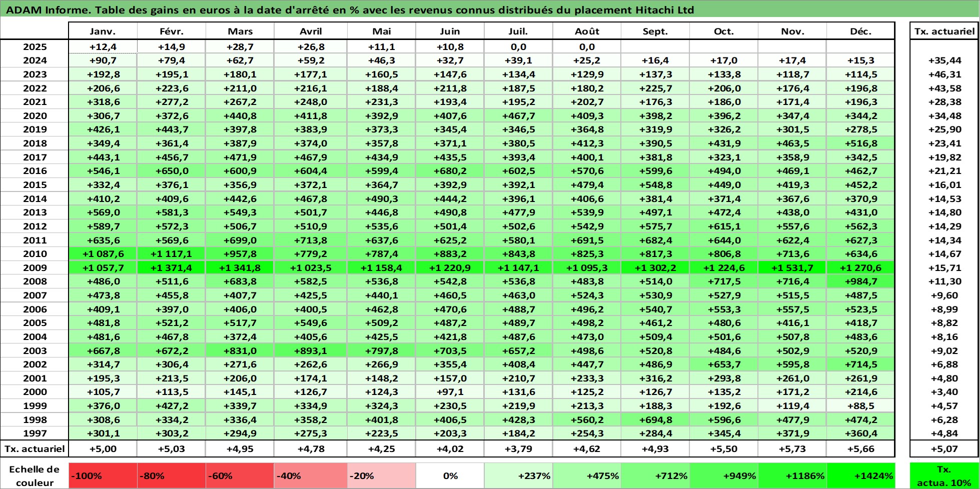This screenshot has height=489, width=980.
Task: Click the cell value +15,3
Action: click(x=860, y=60)
